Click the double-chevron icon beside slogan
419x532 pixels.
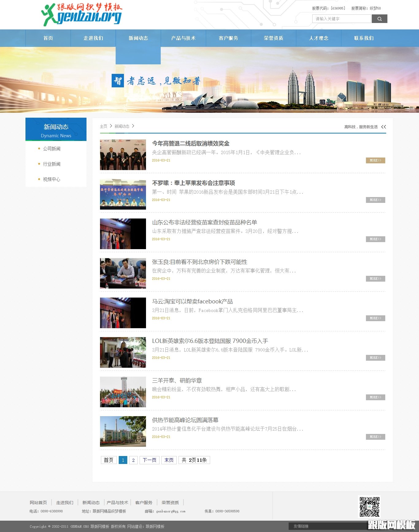click(383, 127)
